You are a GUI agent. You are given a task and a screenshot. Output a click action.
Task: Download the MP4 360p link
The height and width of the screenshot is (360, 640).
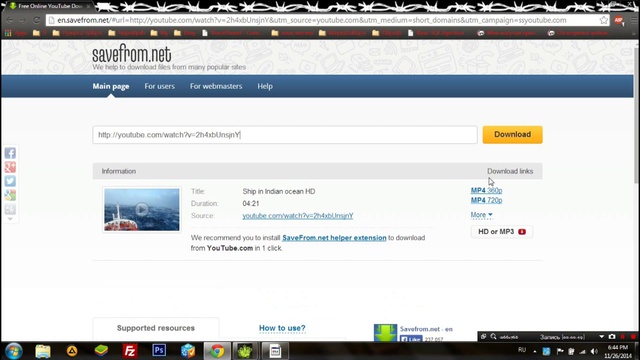click(486, 190)
